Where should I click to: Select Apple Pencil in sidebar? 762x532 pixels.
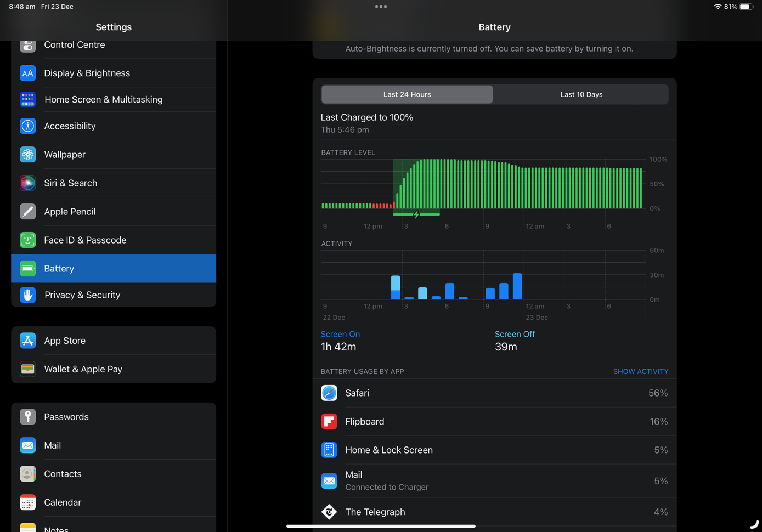(x=114, y=212)
